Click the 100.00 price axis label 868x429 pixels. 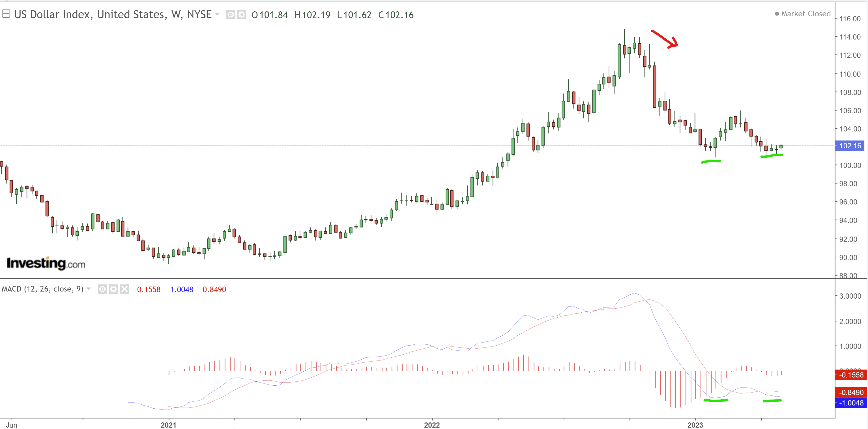850,165
